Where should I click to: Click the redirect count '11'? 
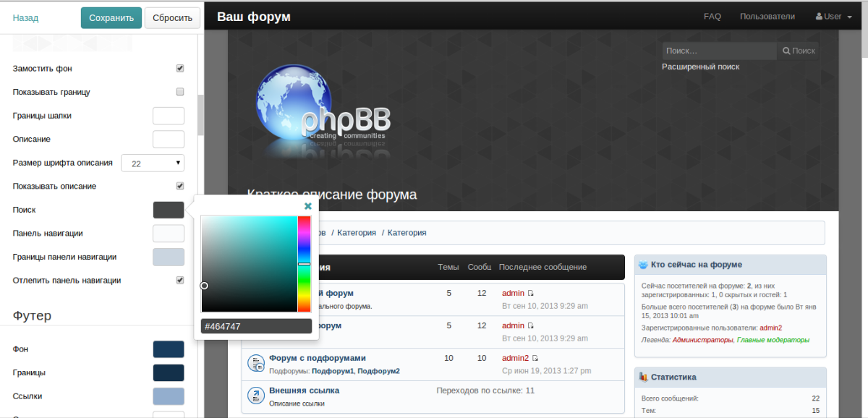point(530,391)
